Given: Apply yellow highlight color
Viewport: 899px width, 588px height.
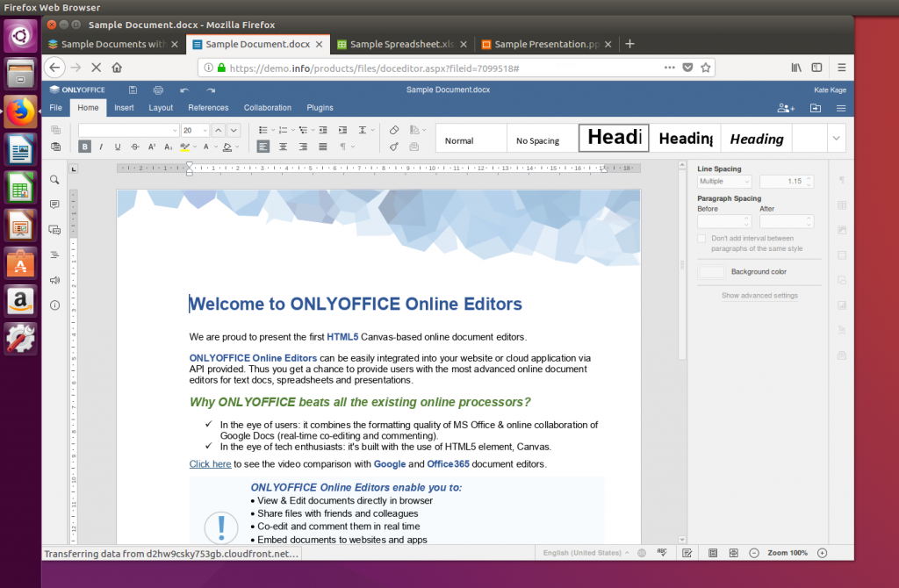Looking at the screenshot, I should click(x=184, y=147).
